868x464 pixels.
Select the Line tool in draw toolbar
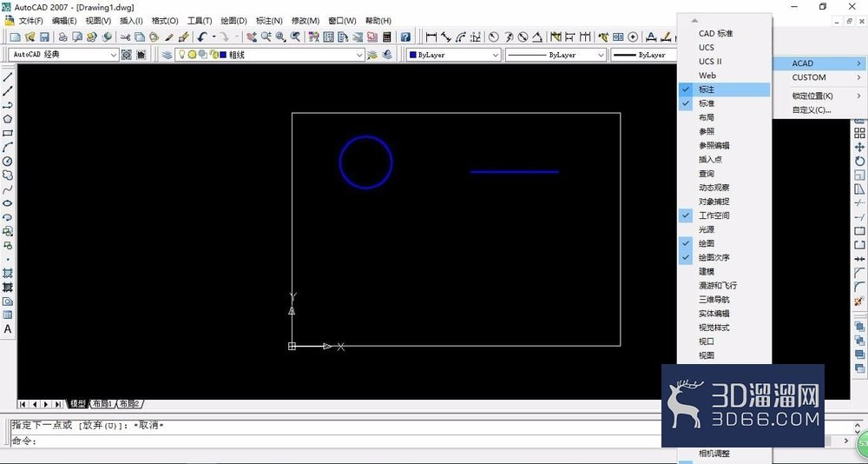[8, 77]
